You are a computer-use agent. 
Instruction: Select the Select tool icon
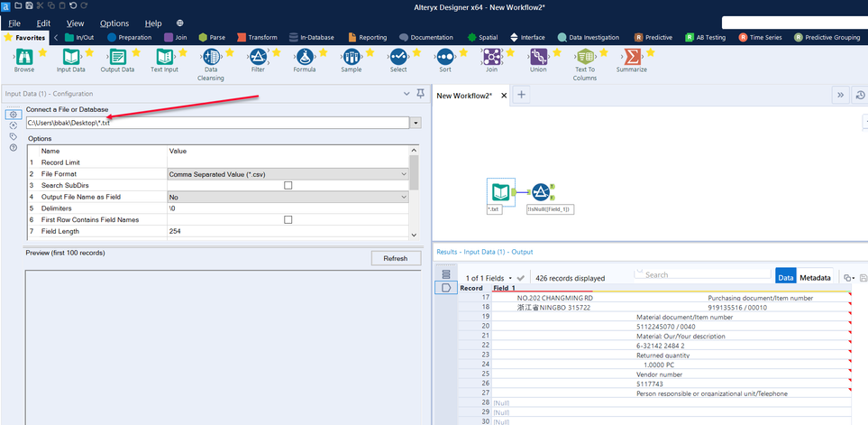[398, 57]
